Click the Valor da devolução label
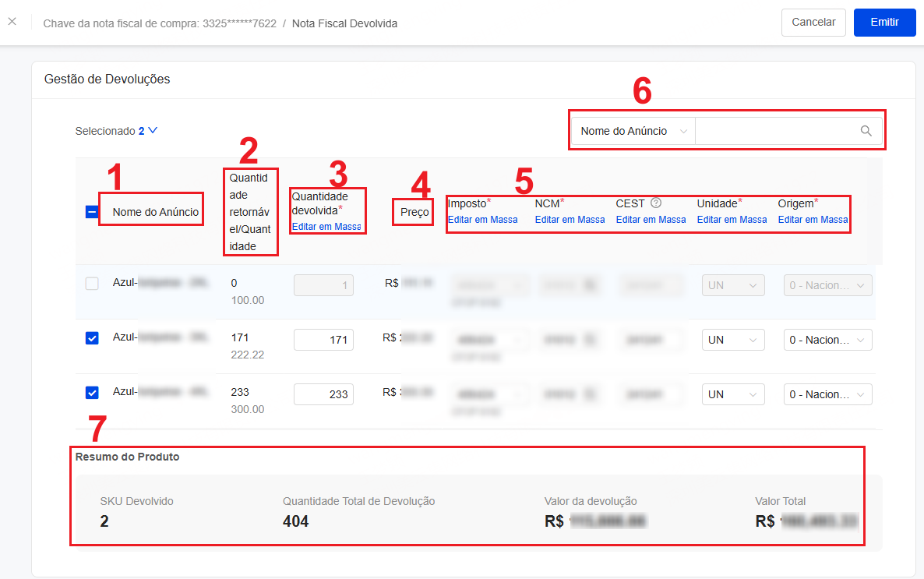924x579 pixels. coord(591,501)
